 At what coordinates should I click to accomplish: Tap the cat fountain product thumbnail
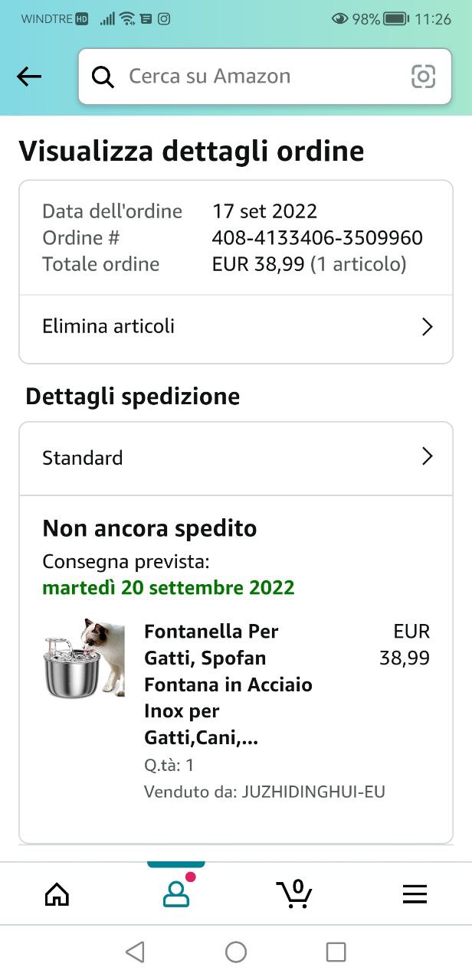[84, 659]
